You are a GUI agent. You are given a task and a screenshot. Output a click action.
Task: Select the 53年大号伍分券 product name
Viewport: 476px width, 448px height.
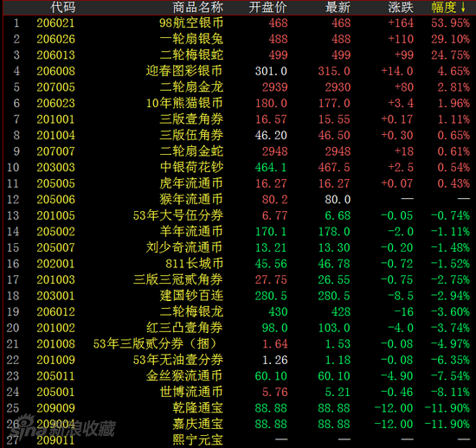tap(178, 215)
